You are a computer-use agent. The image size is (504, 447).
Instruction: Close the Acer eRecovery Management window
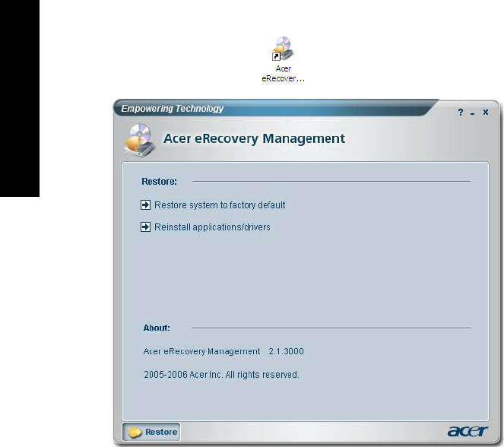(486, 113)
